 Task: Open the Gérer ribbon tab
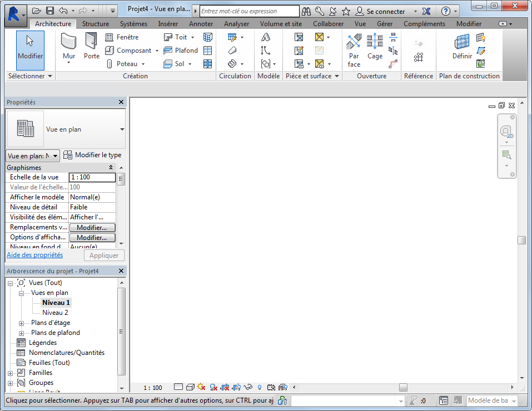click(385, 24)
